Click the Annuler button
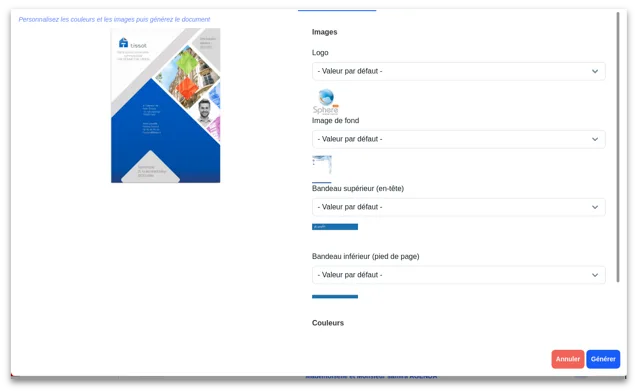This screenshot has height=391, width=635. (x=567, y=359)
